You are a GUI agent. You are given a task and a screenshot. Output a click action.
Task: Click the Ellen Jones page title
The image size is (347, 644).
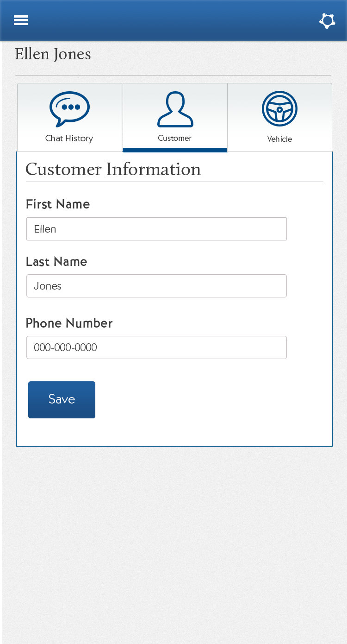(53, 55)
